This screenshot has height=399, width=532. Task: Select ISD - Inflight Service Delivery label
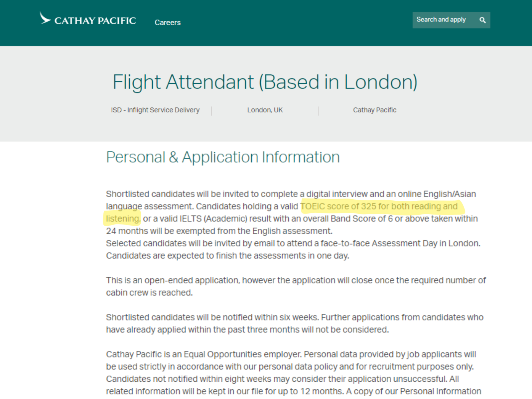[155, 110]
